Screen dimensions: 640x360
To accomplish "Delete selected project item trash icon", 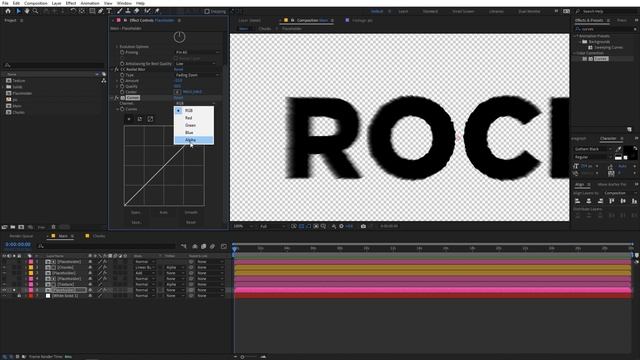I will point(53,227).
